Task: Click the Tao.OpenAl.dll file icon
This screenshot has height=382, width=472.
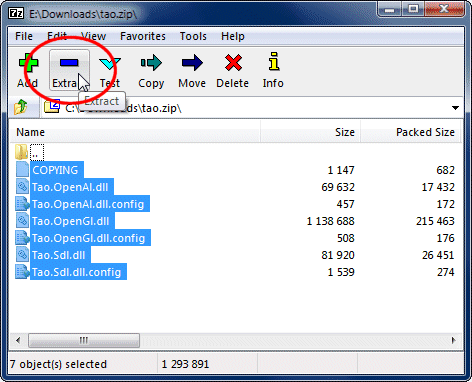Action: coord(22,186)
